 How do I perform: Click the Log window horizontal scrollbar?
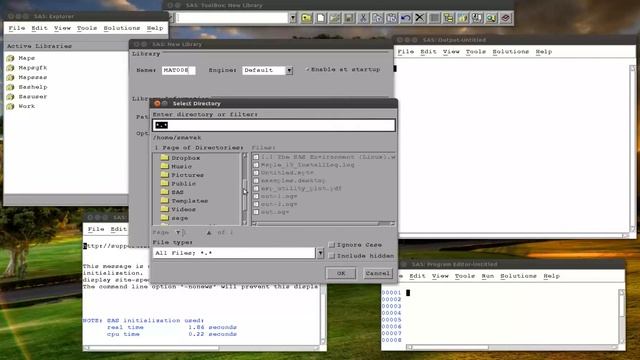coord(202,348)
